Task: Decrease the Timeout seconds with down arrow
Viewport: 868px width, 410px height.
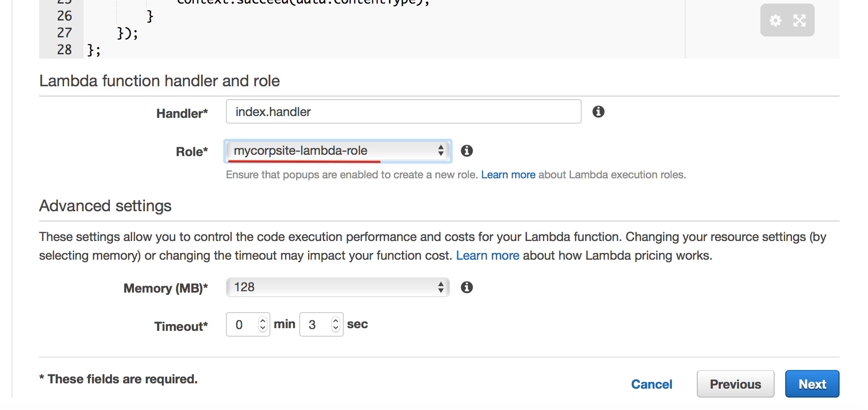Action: pos(336,329)
